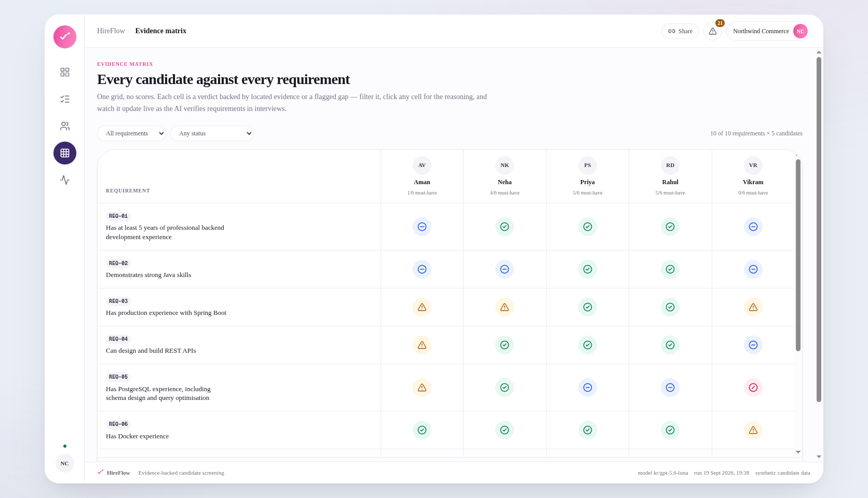The width and height of the screenshot is (868, 498).
Task: Click '4/6 must-have' under Neha
Action: [x=505, y=193]
